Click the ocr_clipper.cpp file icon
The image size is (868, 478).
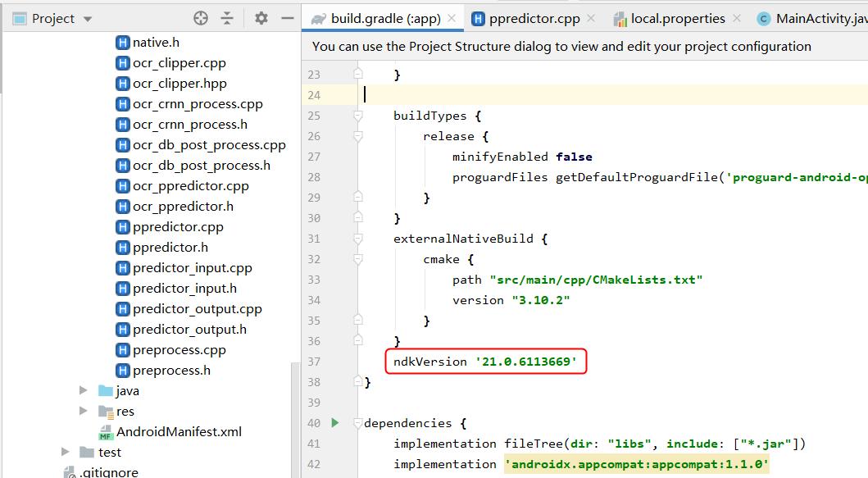click(x=122, y=63)
